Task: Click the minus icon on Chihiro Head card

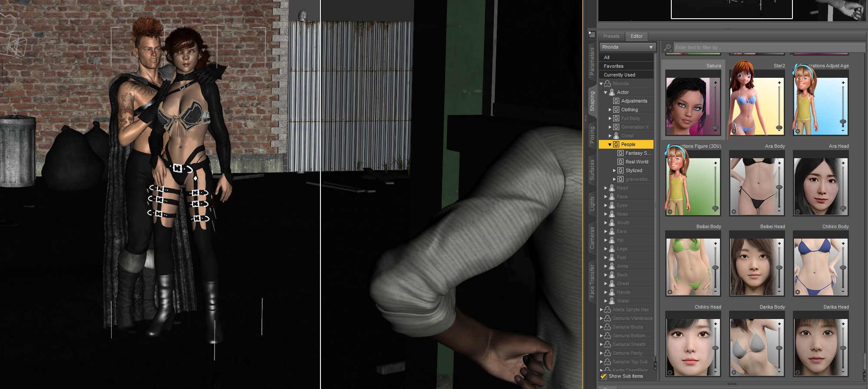Action: click(x=716, y=372)
